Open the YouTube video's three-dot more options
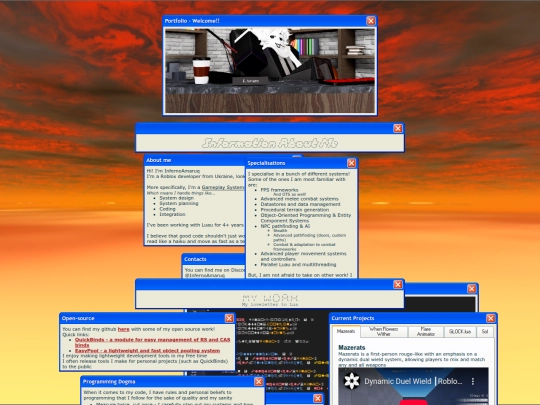The width and height of the screenshot is (540, 405). (473, 381)
